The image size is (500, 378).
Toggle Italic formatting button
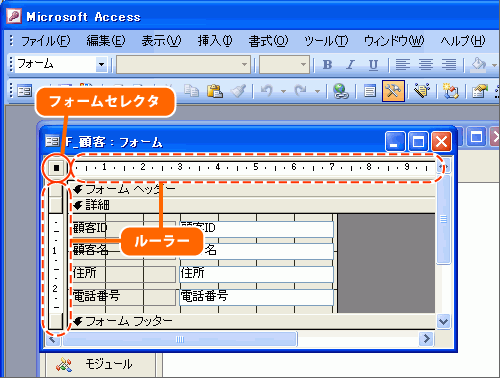pos(350,65)
